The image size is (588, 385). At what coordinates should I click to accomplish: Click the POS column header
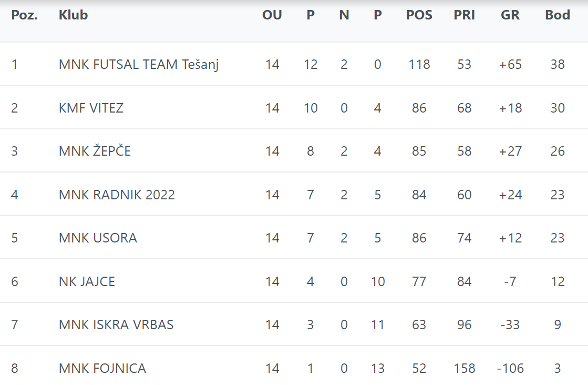coord(419,15)
